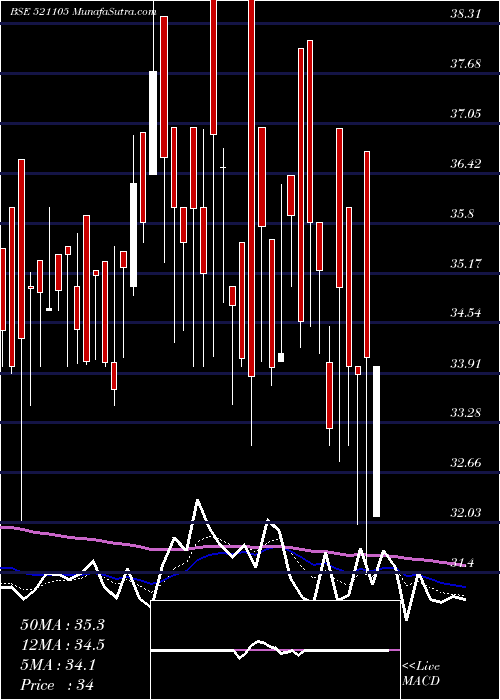Click the BSE 521105 MunafaSutra.com title
The height and width of the screenshot is (700, 500).
pyautogui.click(x=83, y=12)
